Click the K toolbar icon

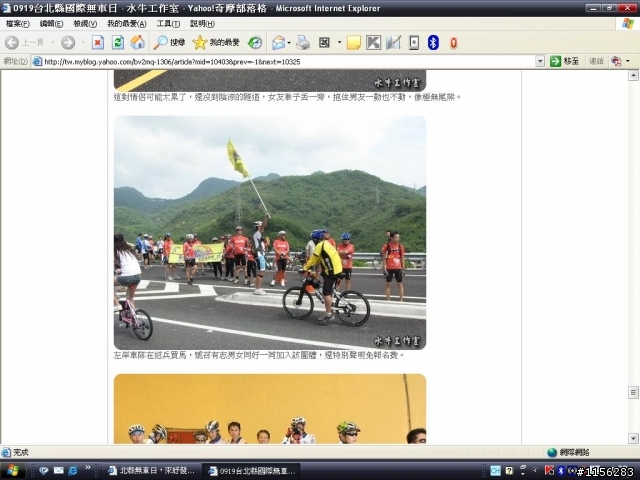(373, 42)
